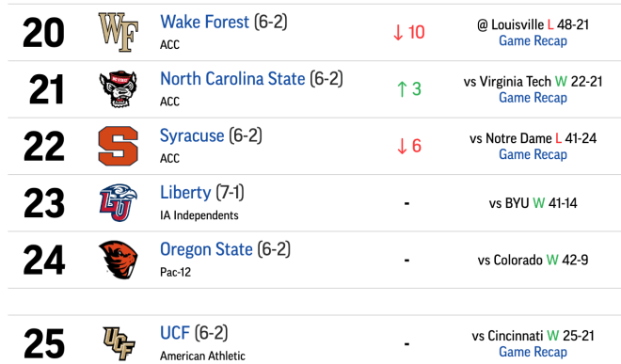Click the red down 6 trend indicator
This screenshot has height=364, width=621.
[x=408, y=146]
